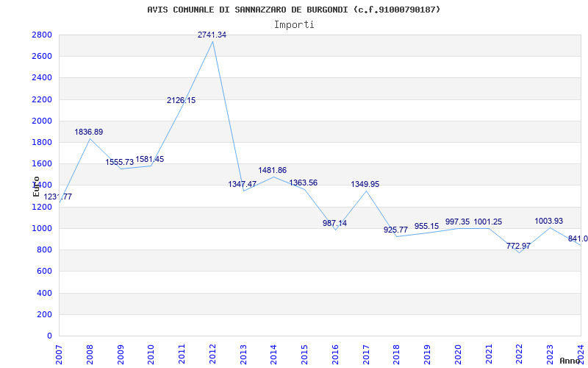Select the year 2015 axis label

point(304,355)
